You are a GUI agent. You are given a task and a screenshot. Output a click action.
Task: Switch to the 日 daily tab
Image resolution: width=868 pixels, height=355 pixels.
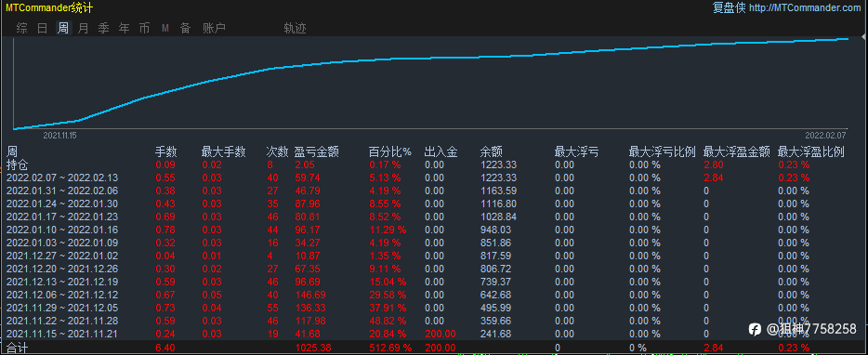click(x=42, y=28)
